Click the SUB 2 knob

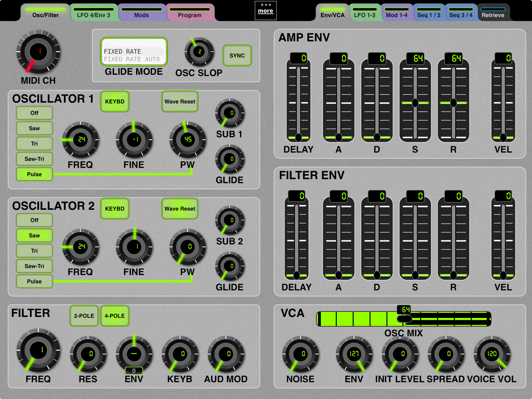pos(230,220)
